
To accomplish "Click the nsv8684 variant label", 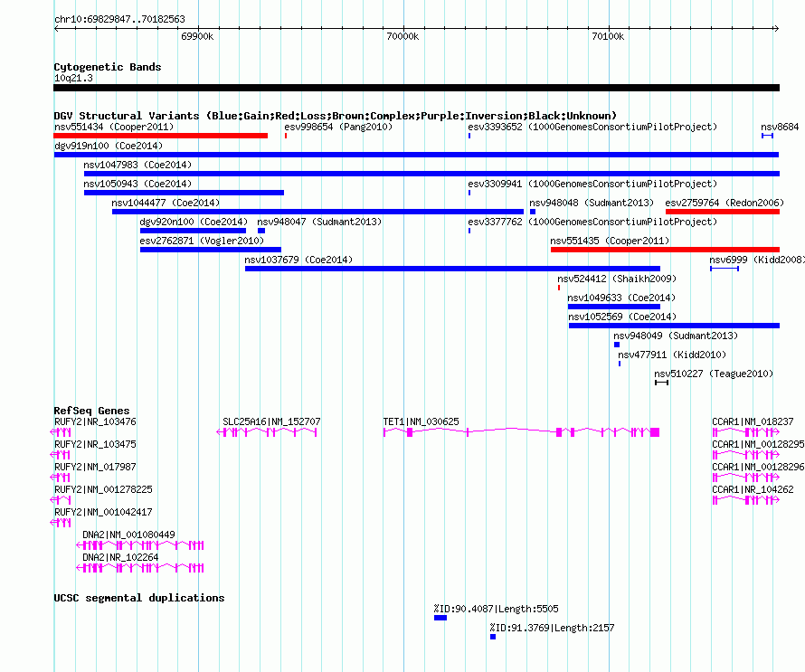I will [x=780, y=127].
